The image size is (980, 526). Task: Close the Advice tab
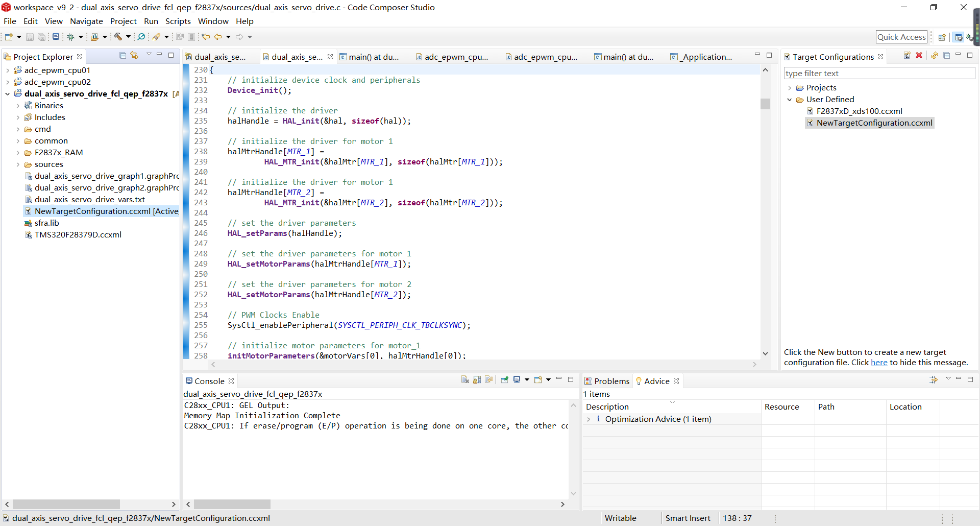pyautogui.click(x=676, y=381)
